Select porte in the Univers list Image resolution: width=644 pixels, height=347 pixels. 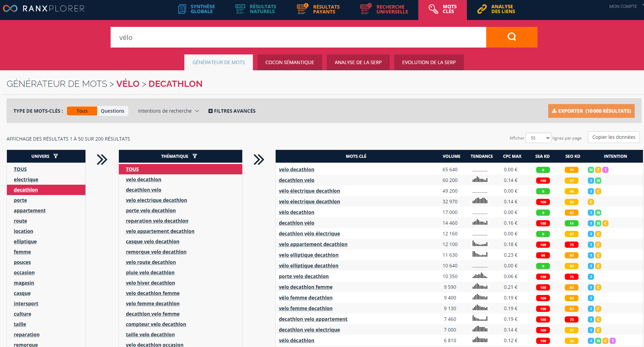20,200
